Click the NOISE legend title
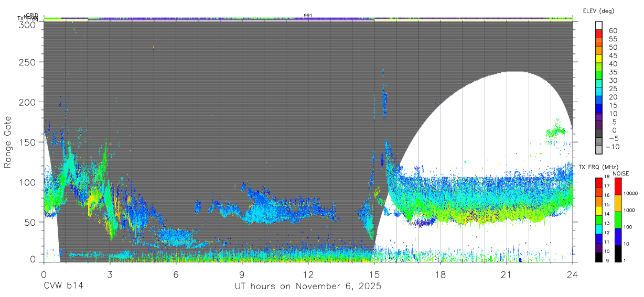 point(621,173)
